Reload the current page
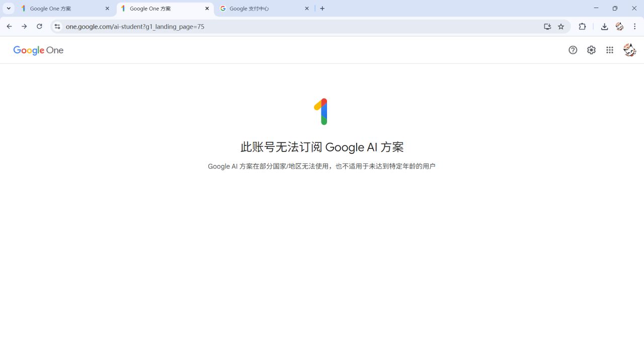The height and width of the screenshot is (342, 644). [x=39, y=26]
